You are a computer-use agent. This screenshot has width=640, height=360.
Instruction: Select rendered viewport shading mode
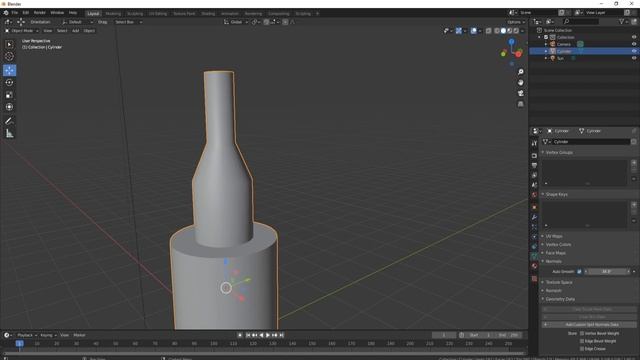click(x=516, y=31)
